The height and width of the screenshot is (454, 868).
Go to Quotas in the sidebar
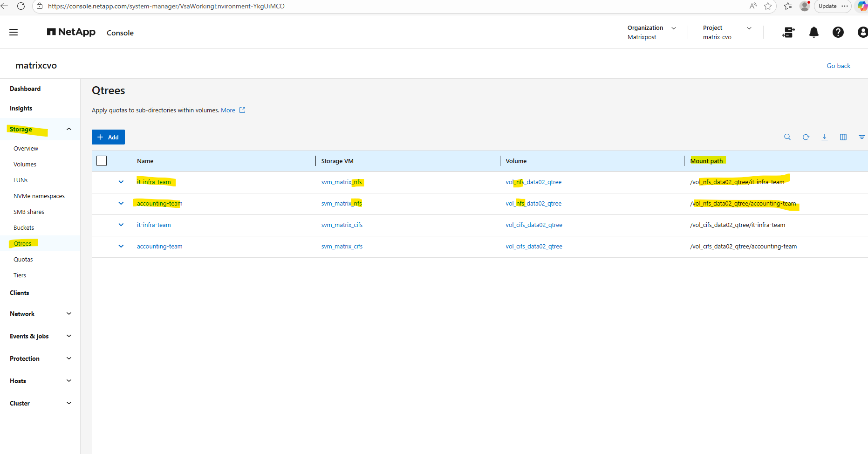pyautogui.click(x=23, y=260)
